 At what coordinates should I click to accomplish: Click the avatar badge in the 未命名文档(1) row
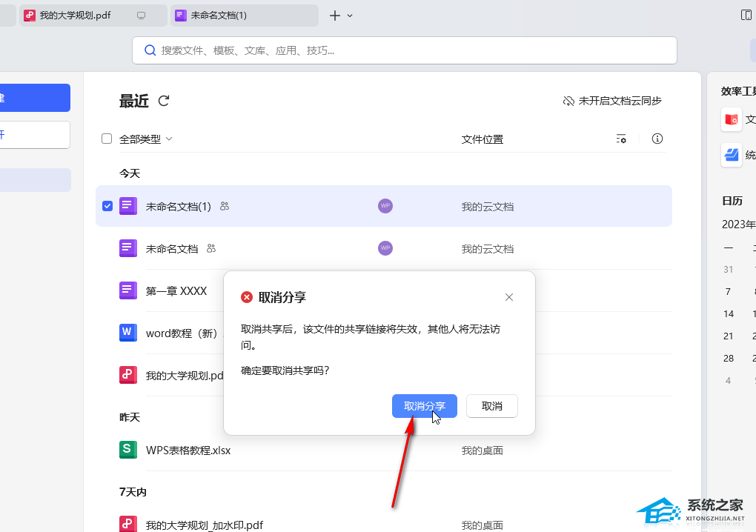point(385,206)
